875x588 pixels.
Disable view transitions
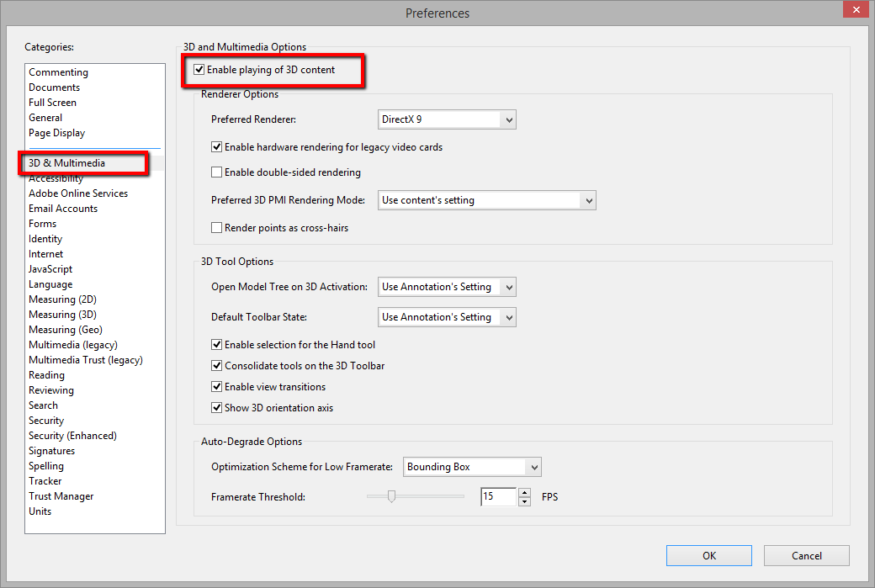216,385
